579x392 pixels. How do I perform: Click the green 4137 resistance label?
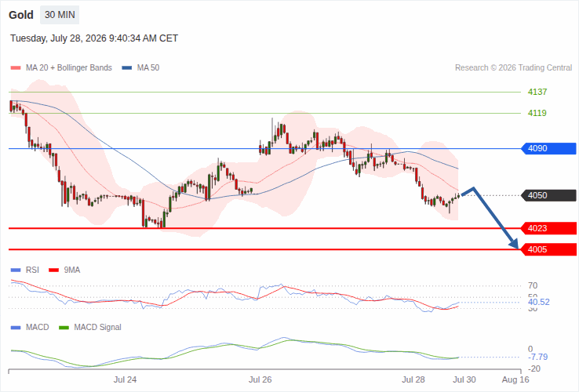[x=537, y=92]
